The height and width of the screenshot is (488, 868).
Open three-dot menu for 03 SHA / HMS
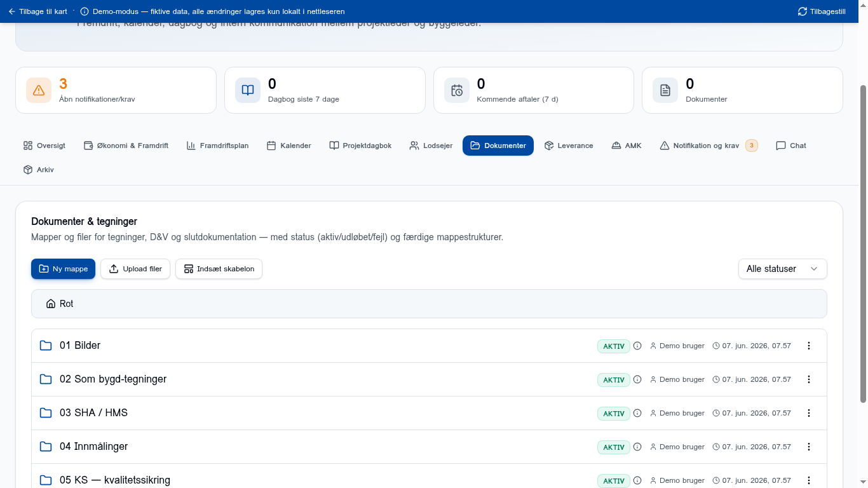(x=809, y=413)
